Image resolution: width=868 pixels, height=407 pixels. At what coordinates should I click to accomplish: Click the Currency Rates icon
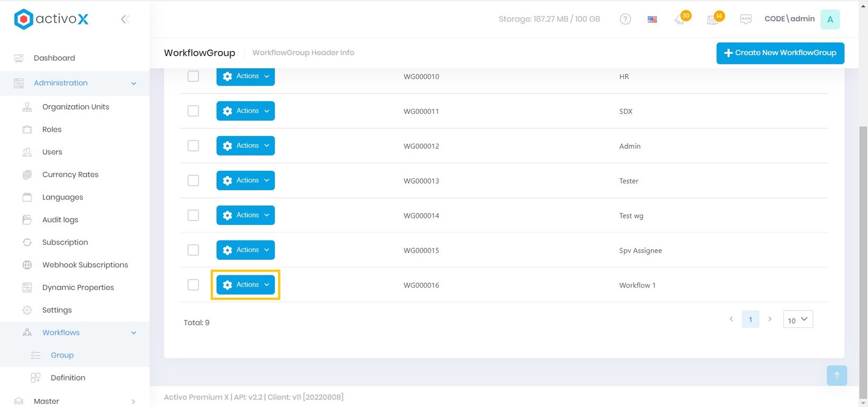(x=27, y=175)
